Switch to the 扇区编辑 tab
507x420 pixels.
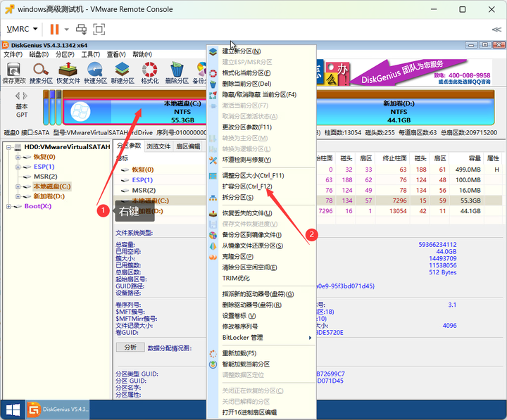pos(188,146)
